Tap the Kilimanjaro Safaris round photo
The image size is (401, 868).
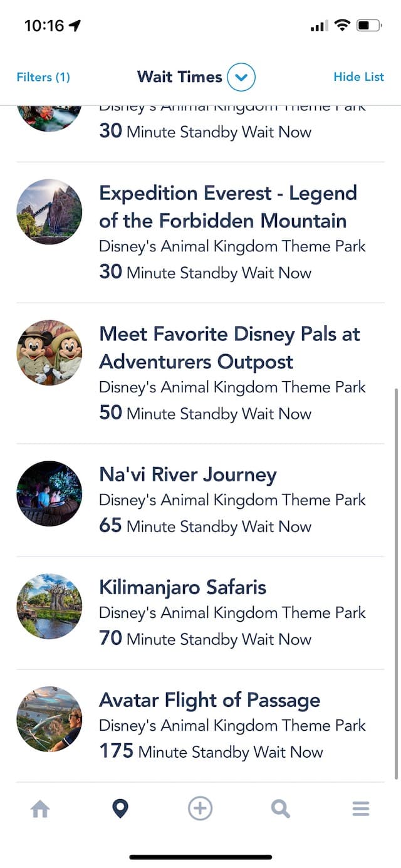(49, 606)
